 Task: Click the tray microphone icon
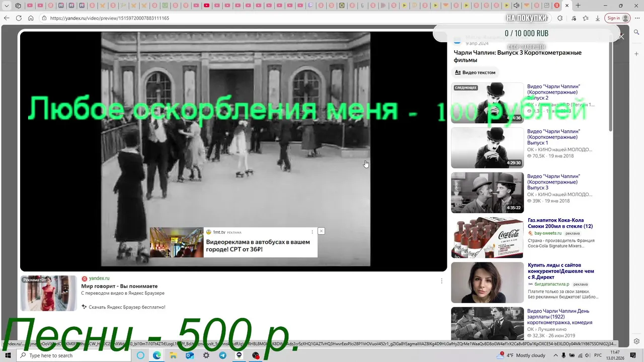pos(563,355)
